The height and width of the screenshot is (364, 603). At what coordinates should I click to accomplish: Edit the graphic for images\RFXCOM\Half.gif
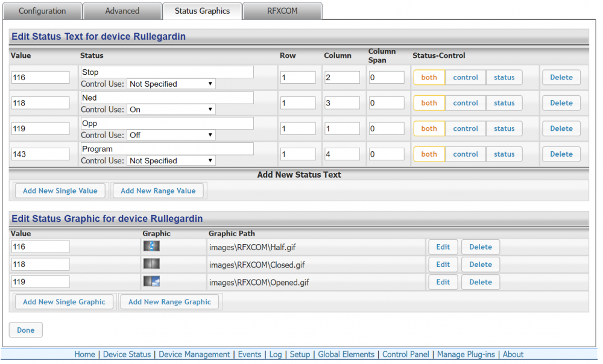443,247
